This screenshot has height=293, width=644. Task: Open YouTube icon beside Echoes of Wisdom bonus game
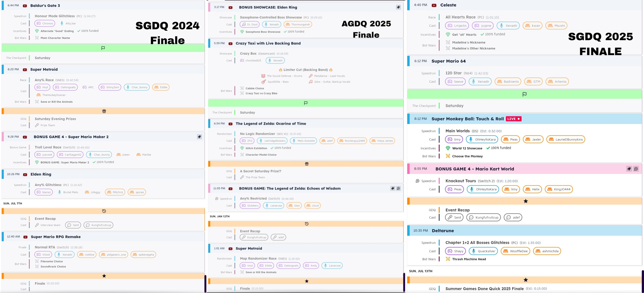point(231,189)
